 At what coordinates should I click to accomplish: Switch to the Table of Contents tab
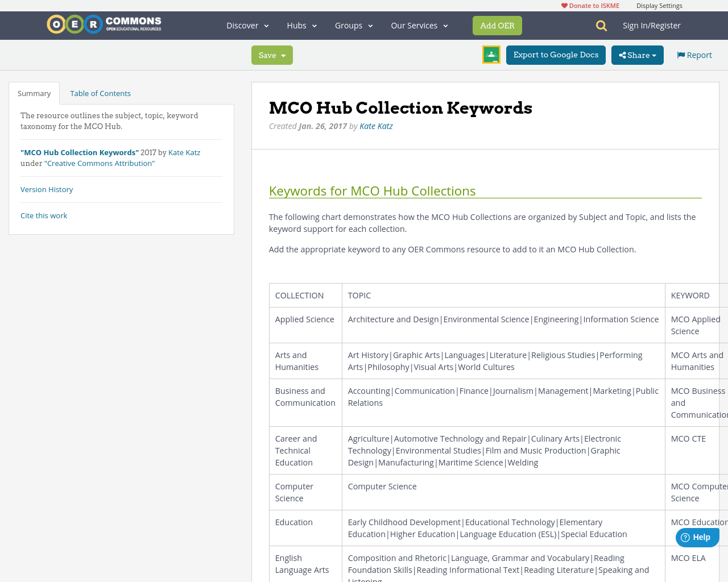[100, 93]
